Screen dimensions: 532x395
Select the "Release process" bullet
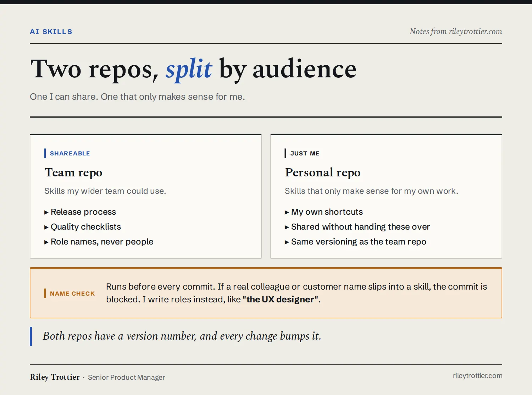coord(83,212)
